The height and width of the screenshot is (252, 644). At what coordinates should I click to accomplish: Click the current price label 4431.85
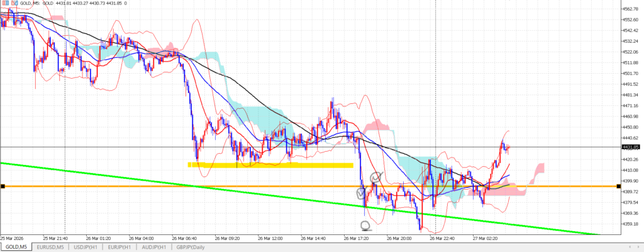(x=630, y=147)
